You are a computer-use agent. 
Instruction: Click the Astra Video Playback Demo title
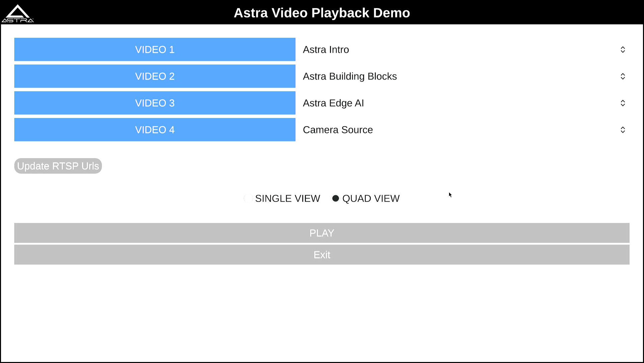(x=322, y=13)
